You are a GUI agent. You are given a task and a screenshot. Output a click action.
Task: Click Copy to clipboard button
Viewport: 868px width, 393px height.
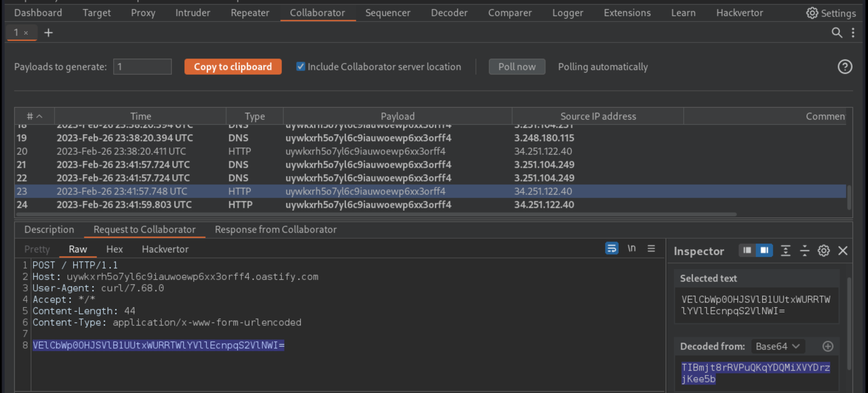(x=233, y=67)
